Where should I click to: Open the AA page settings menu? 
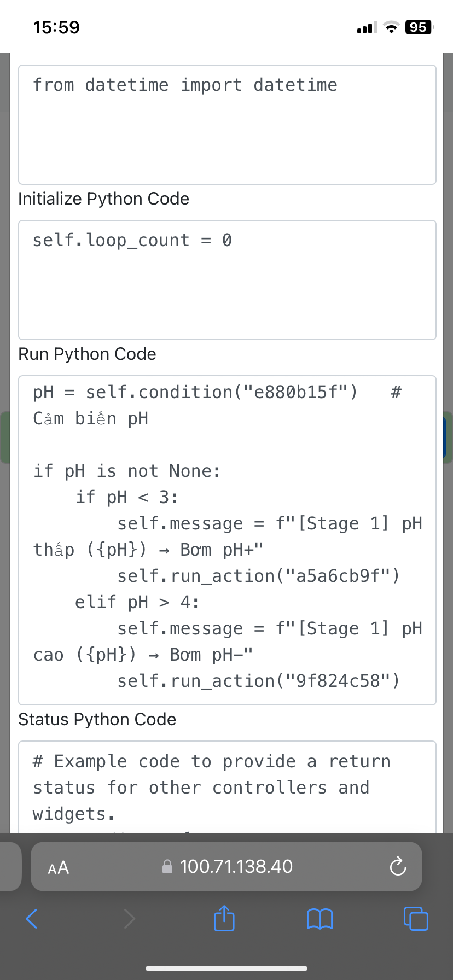point(59,867)
